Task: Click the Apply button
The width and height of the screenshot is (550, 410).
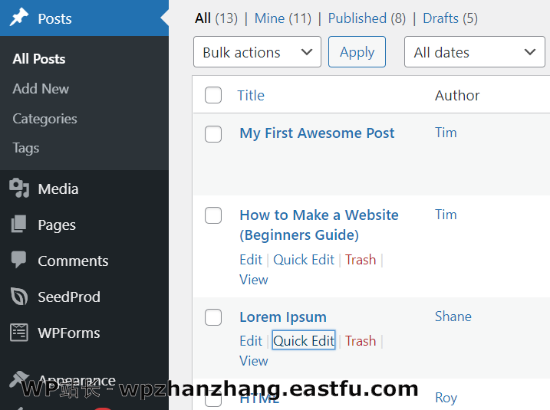Action: (357, 52)
